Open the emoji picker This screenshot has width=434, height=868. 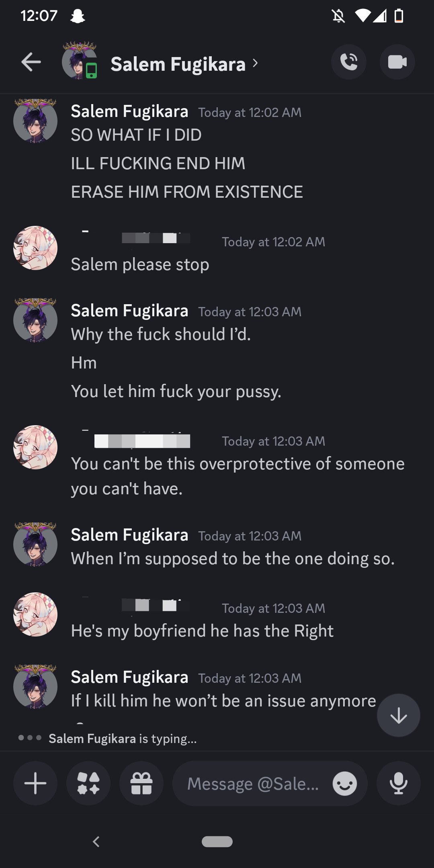click(345, 783)
